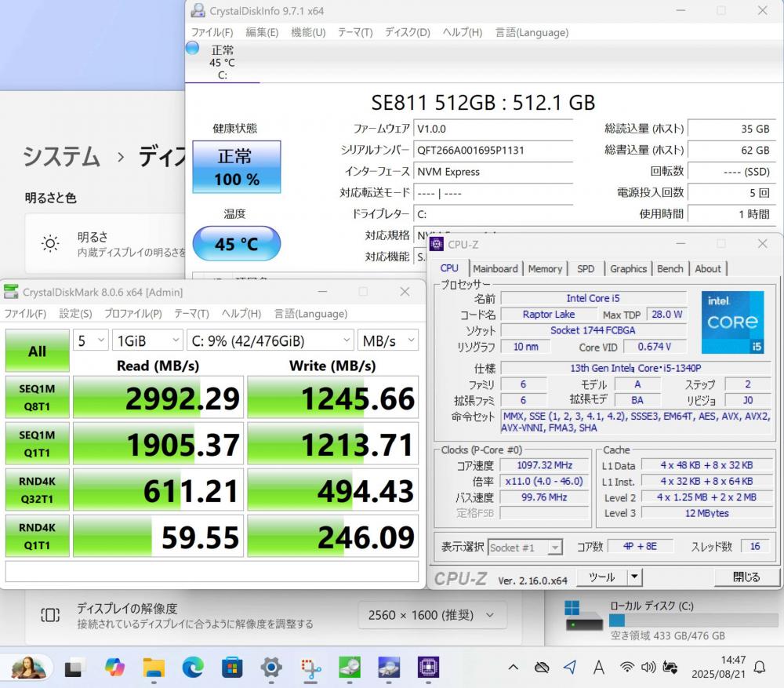Switch to the Bench tab in CPU-Z

click(x=670, y=269)
